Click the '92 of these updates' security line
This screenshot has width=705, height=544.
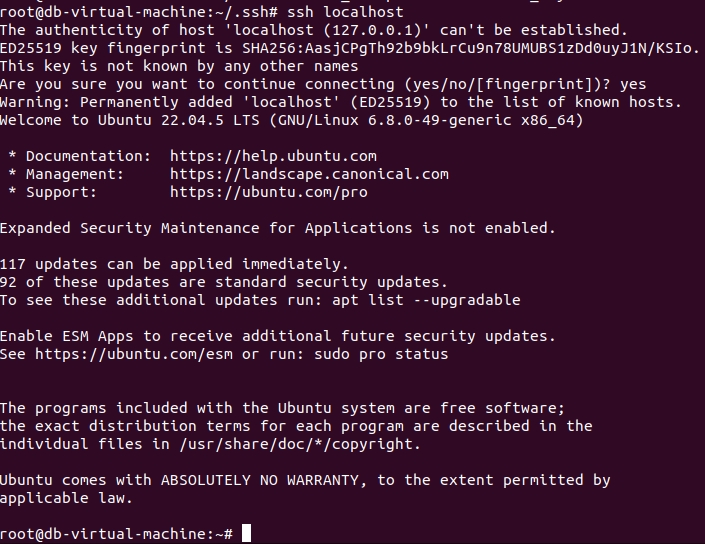click(x=224, y=282)
